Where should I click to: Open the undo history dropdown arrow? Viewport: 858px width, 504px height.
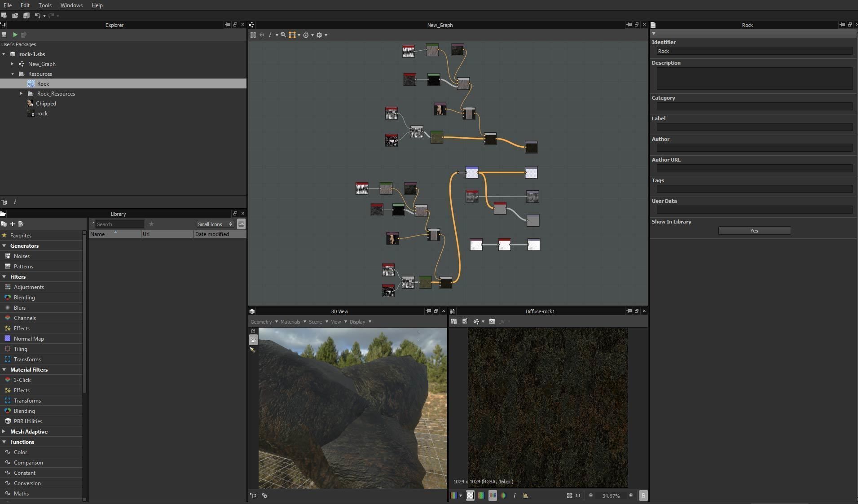(x=44, y=16)
